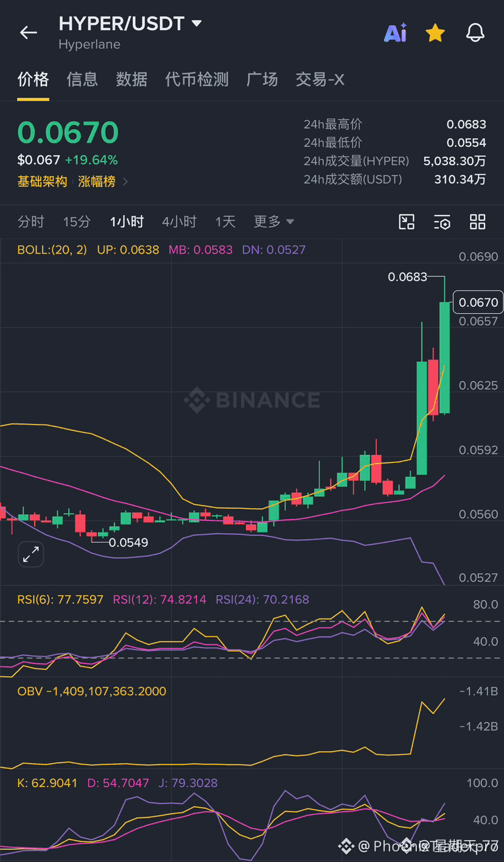
Task: Open the grid layout icon
Action: click(x=478, y=222)
